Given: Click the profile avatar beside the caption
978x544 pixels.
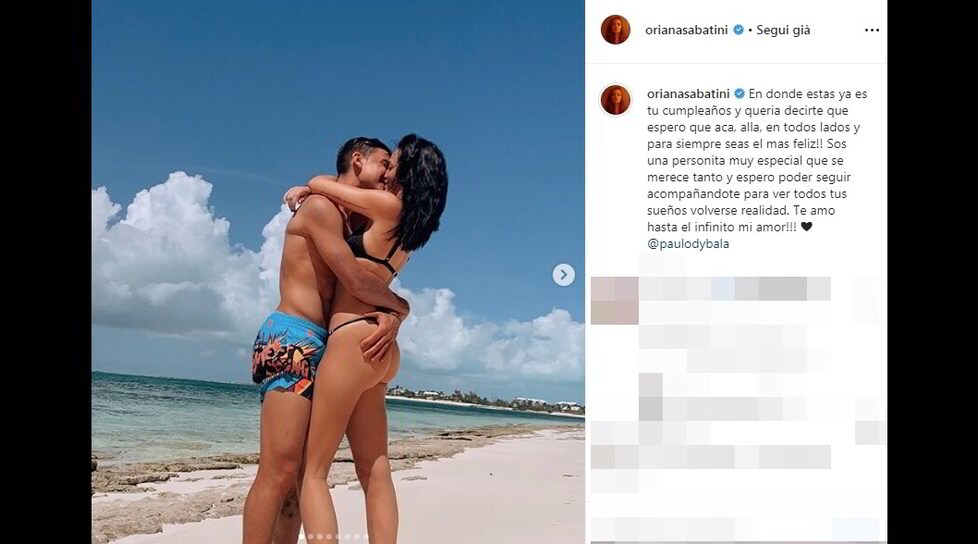Looking at the screenshot, I should pos(616,100).
